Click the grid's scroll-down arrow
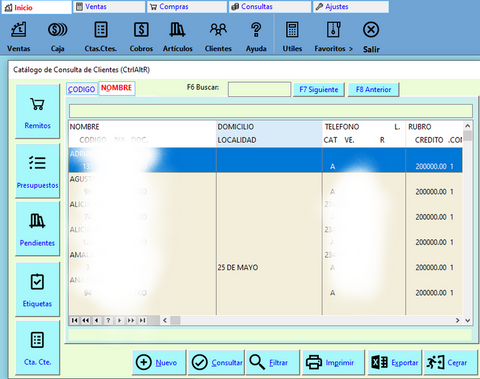Viewport: 480px width, 379px height. 468,320
